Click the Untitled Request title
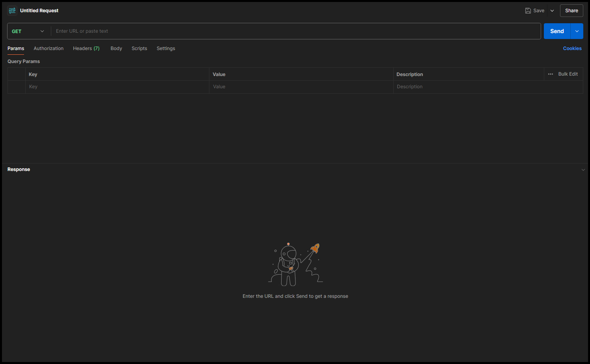 [39, 11]
